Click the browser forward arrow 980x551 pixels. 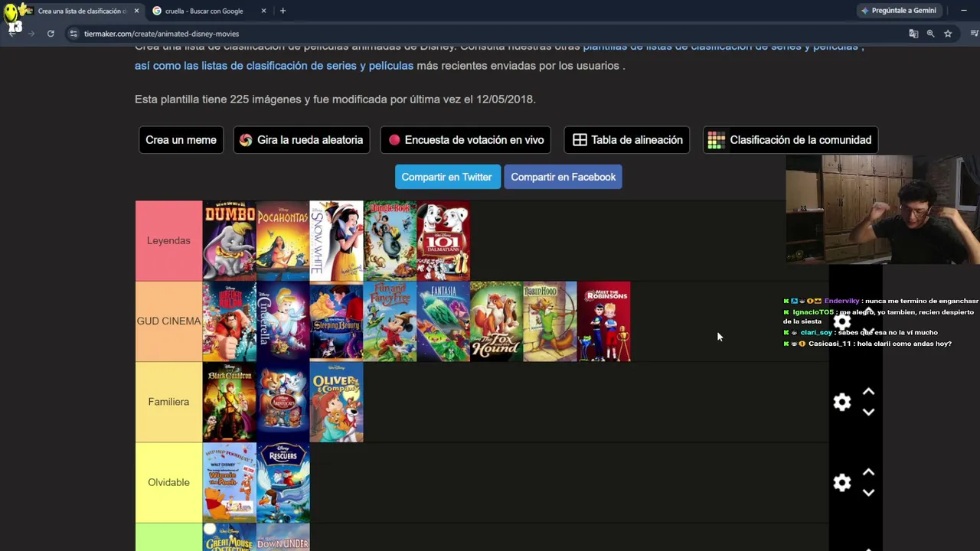pyautogui.click(x=31, y=34)
